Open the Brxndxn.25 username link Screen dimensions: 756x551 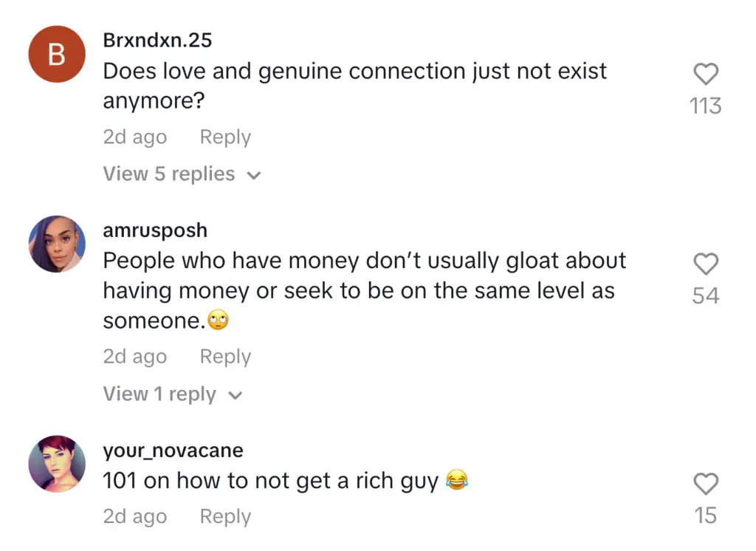tap(157, 40)
